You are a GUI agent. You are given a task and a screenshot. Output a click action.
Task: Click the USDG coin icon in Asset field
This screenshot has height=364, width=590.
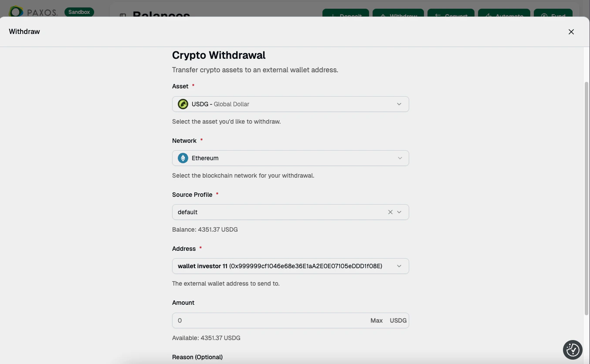tap(183, 104)
